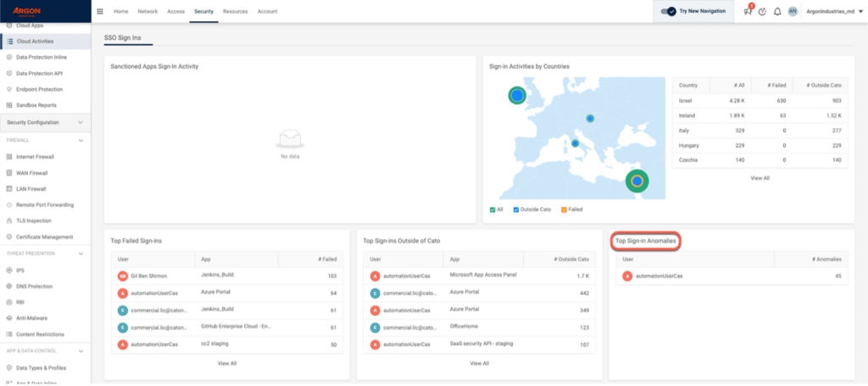
Task: Click the WAN Firewall icon
Action: click(x=10, y=173)
